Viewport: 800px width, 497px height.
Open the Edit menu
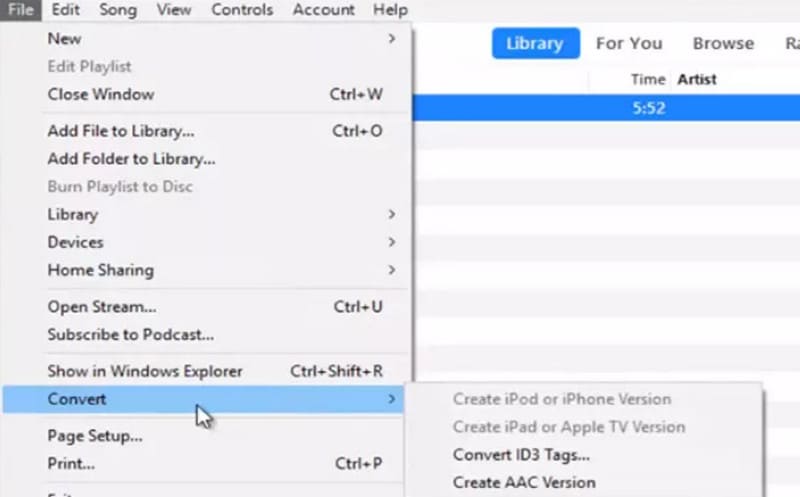[x=65, y=10]
